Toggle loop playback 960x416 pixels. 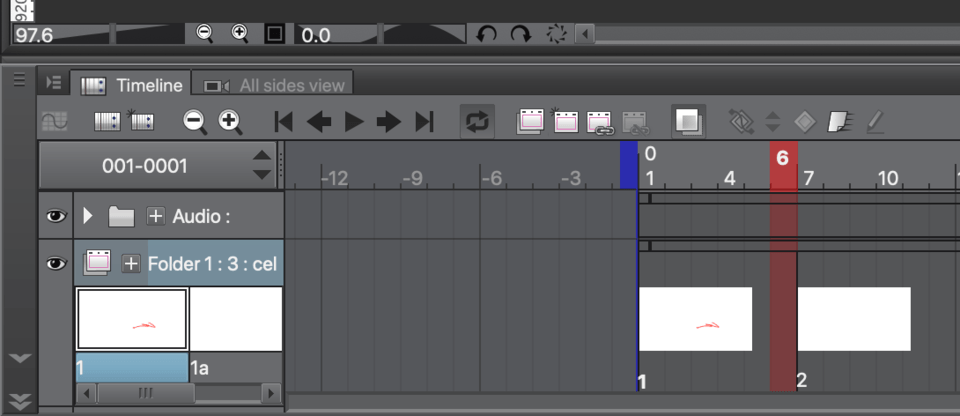(x=478, y=121)
